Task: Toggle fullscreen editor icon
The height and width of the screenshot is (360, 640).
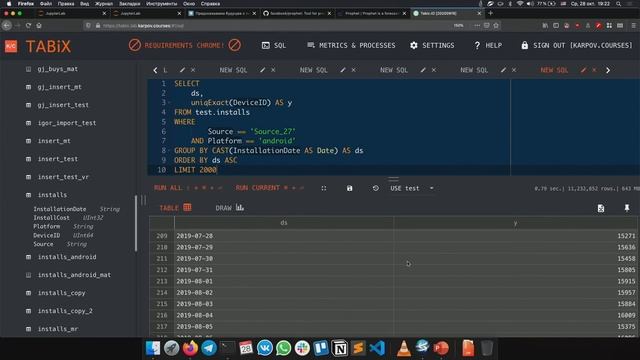Action: click(324, 188)
